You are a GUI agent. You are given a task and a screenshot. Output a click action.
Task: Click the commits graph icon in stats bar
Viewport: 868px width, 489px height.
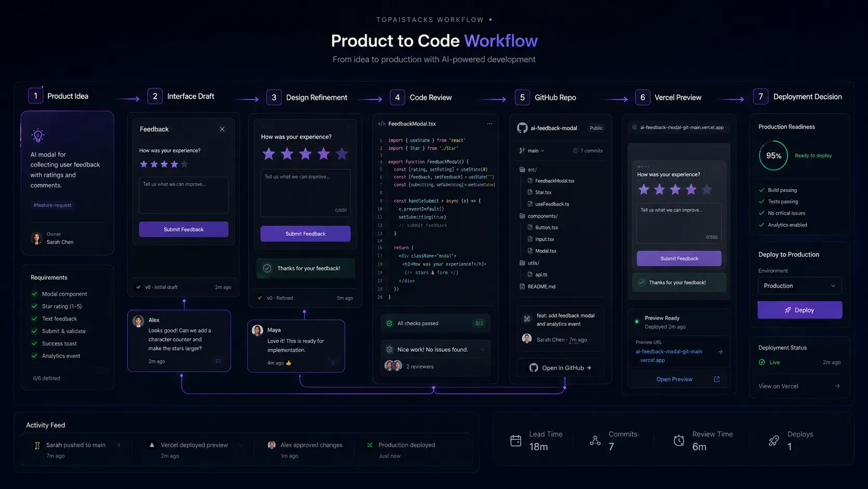(595, 441)
